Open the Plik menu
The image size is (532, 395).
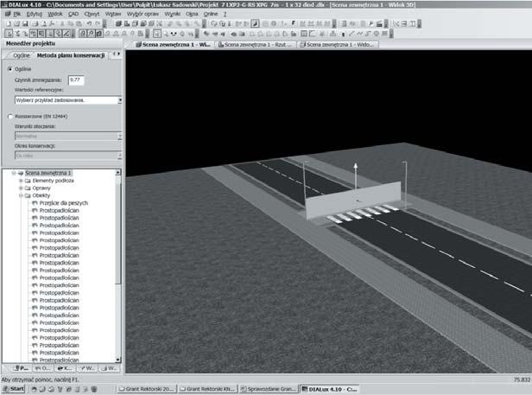(17, 14)
